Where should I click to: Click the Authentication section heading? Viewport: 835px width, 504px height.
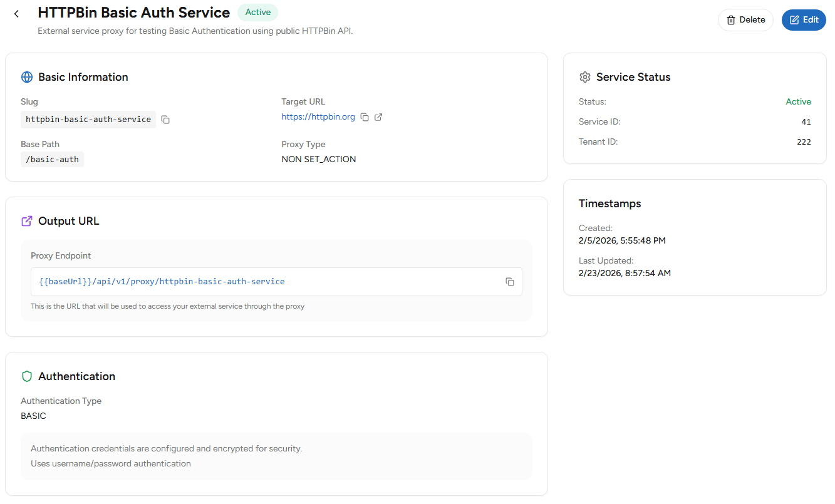point(77,376)
